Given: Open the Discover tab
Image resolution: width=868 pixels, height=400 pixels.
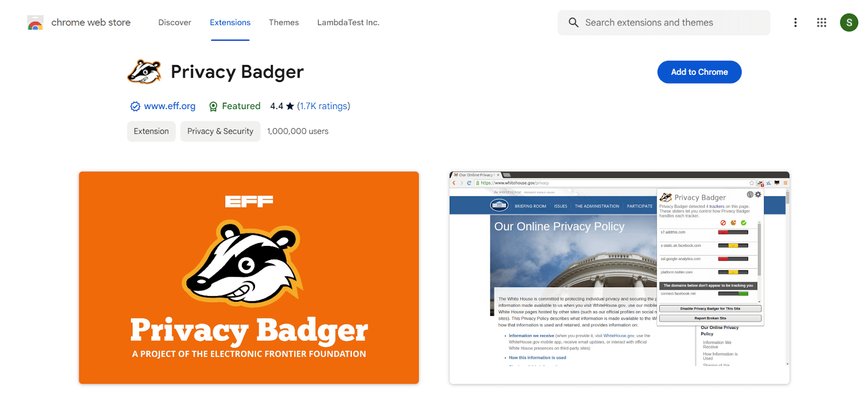Looking at the screenshot, I should tap(175, 22).
